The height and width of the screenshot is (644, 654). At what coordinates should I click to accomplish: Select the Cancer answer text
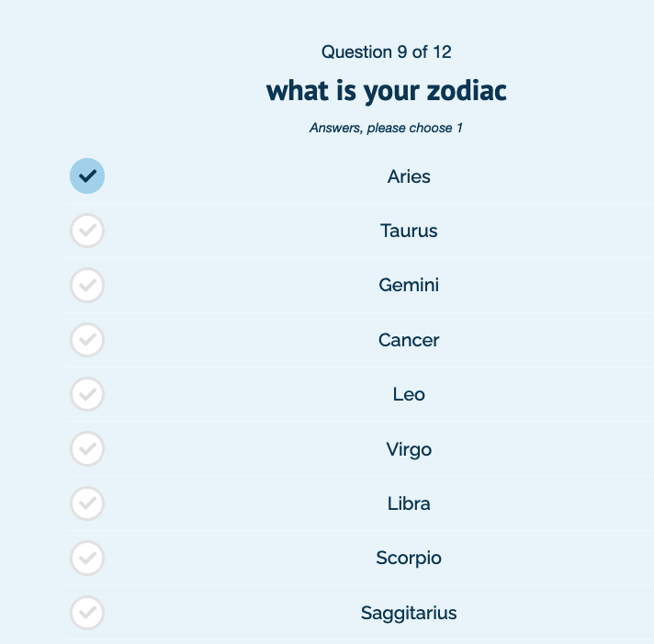(x=409, y=340)
